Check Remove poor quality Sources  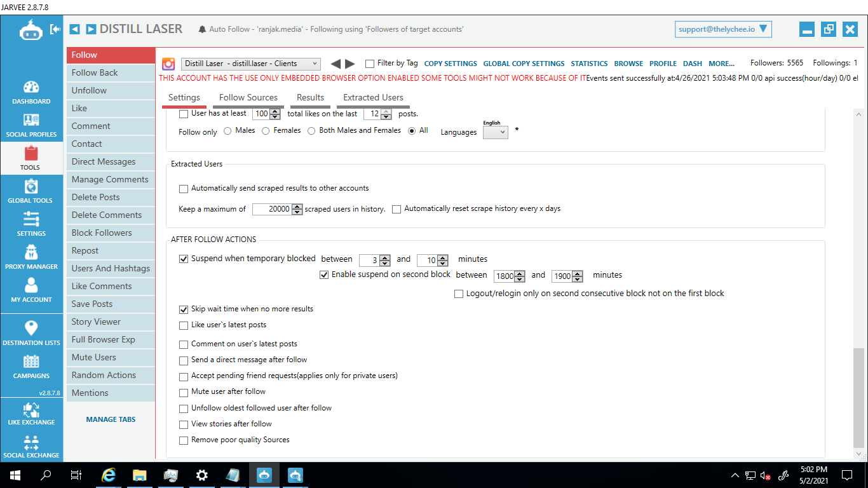point(184,440)
